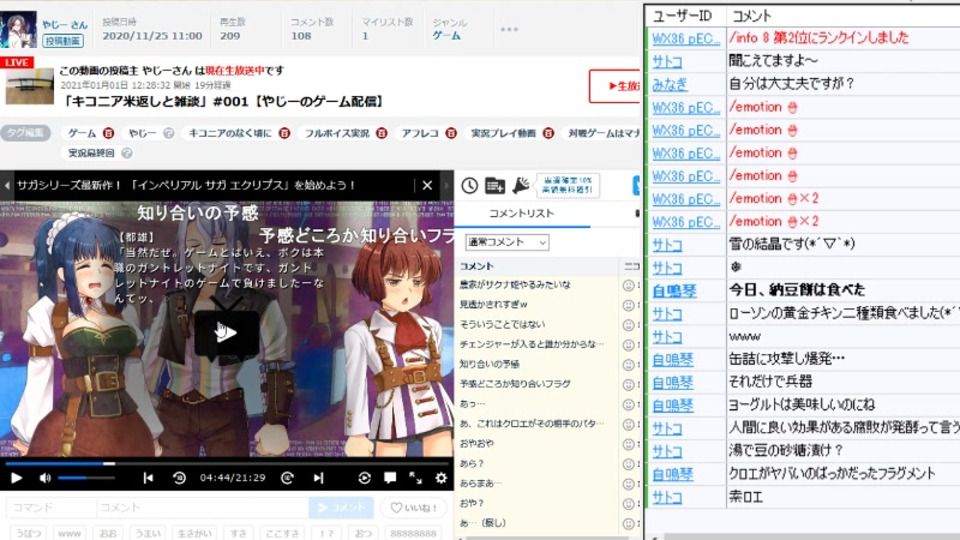Viewport: 960px width, 540px height.
Task: Open 自鳴琴 user link beside 缶詰に攻撃し爆発…
Action: [673, 359]
